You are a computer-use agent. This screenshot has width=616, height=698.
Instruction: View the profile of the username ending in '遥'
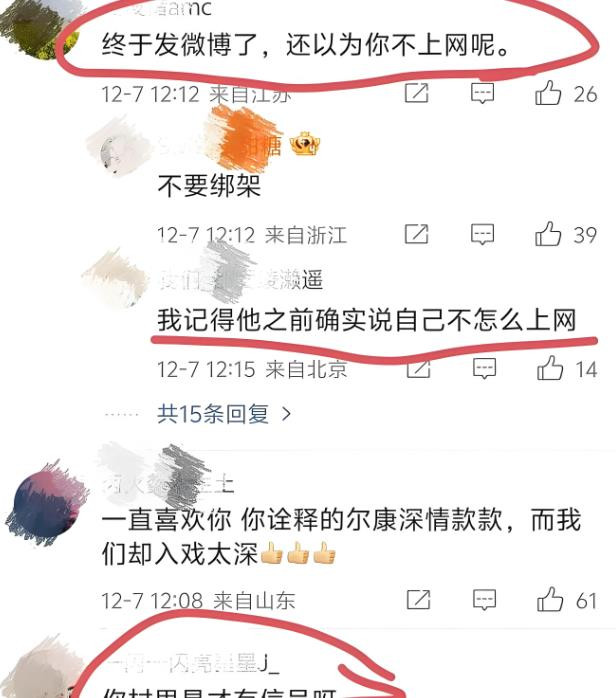click(x=241, y=280)
